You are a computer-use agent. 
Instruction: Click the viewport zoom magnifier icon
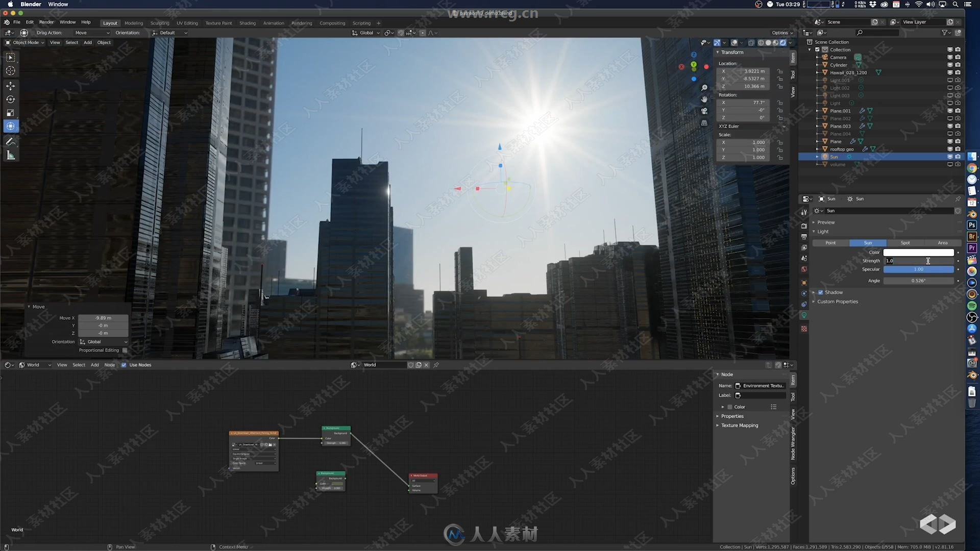(704, 88)
